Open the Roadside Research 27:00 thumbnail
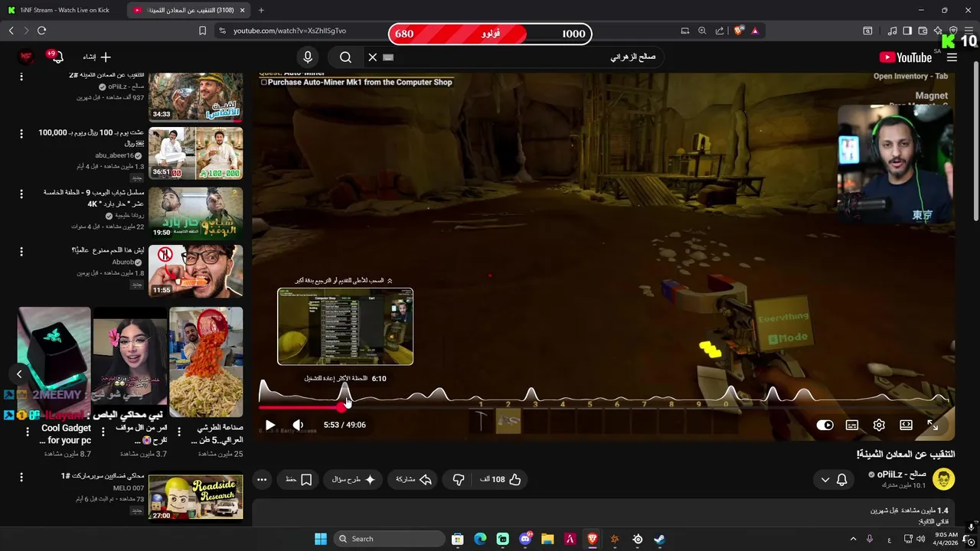The width and height of the screenshot is (980, 551). coord(195,497)
